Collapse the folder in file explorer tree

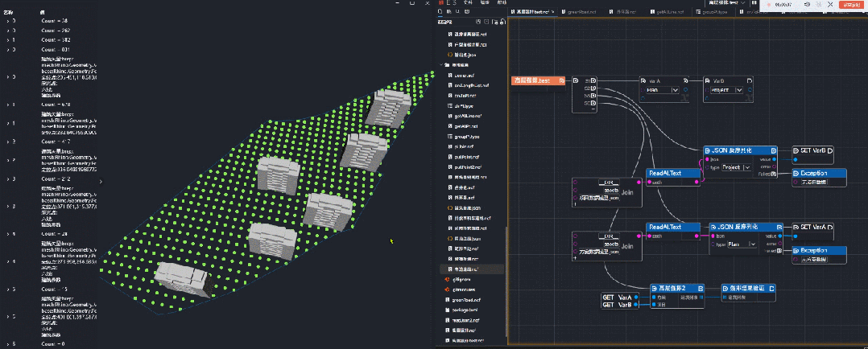point(443,64)
